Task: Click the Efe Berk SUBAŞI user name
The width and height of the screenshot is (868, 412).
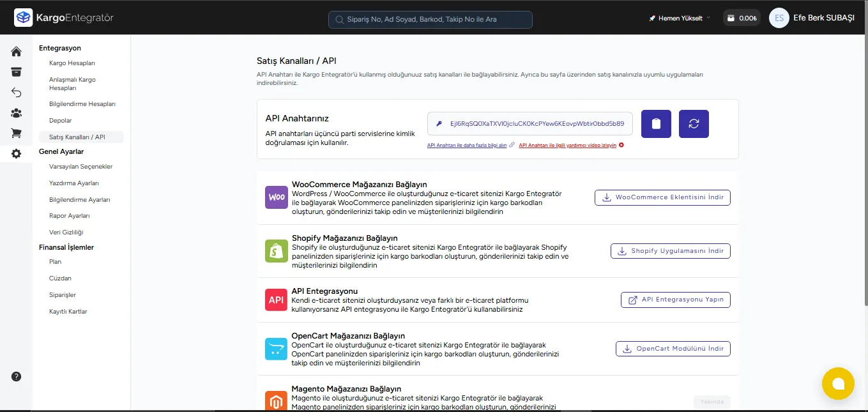Action: pyautogui.click(x=823, y=19)
